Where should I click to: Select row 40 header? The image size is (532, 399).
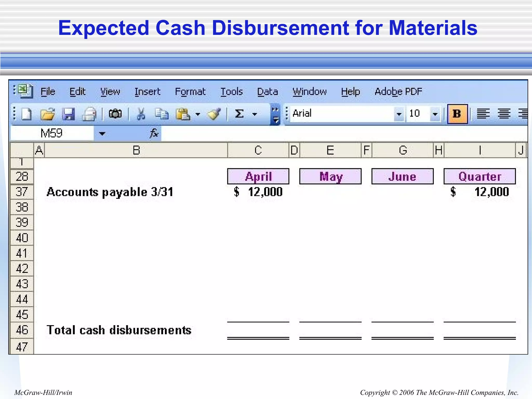(x=22, y=238)
